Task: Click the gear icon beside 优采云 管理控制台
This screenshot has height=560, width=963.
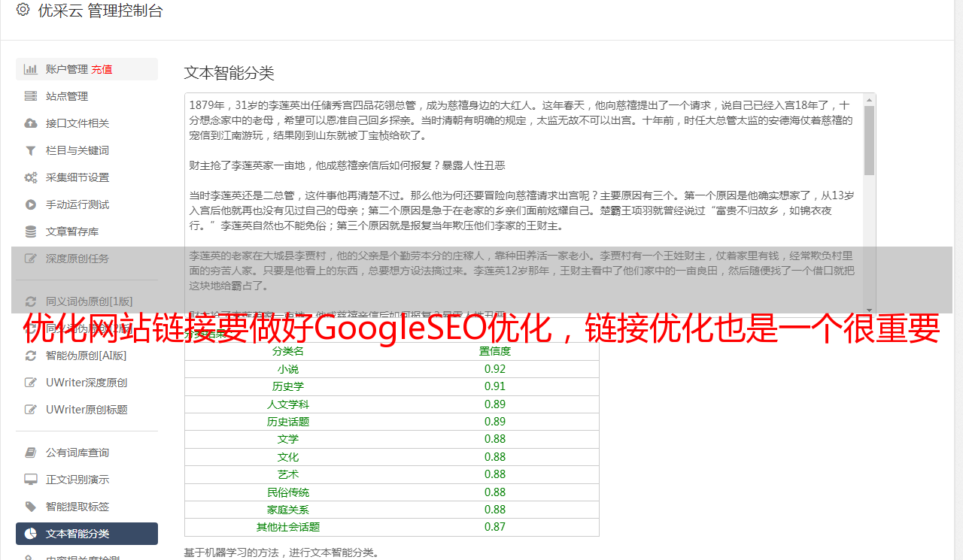Action: coord(23,10)
